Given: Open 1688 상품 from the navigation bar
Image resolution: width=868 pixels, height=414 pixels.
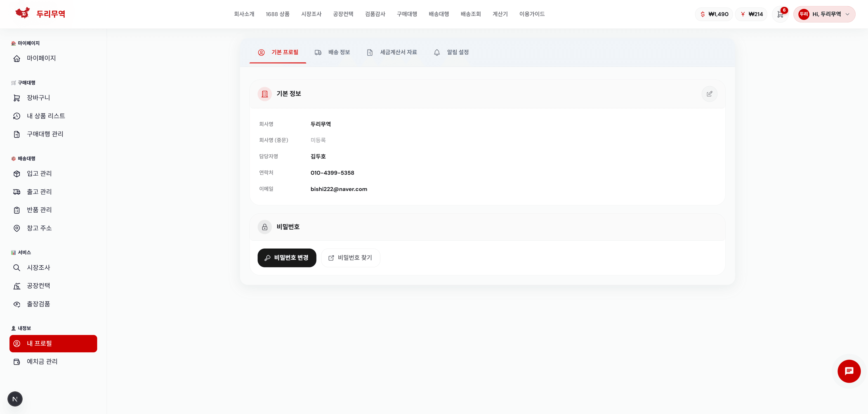Looking at the screenshot, I should click(x=278, y=14).
